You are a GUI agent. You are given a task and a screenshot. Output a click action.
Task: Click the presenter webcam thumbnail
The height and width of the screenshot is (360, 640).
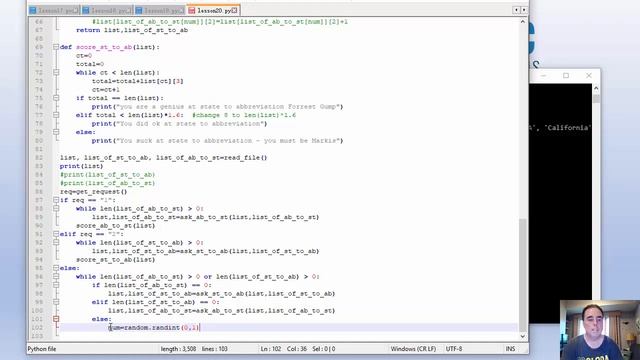[x=600, y=330]
